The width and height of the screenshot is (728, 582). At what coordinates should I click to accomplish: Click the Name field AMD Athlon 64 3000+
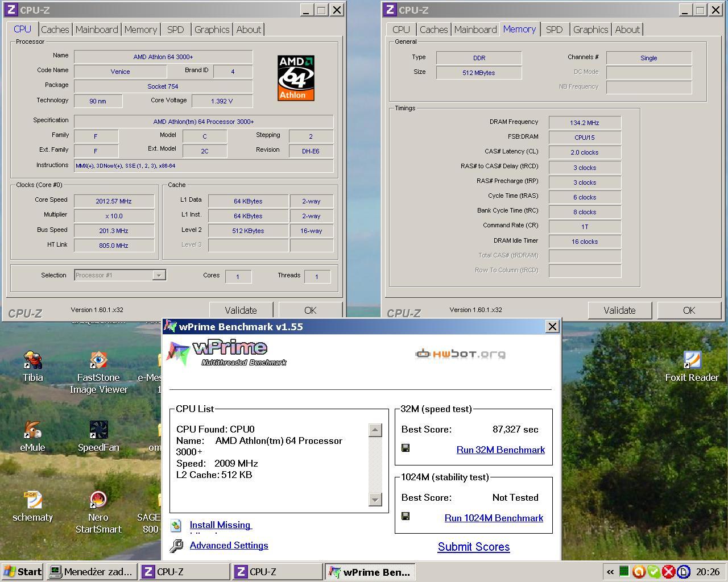(x=163, y=57)
